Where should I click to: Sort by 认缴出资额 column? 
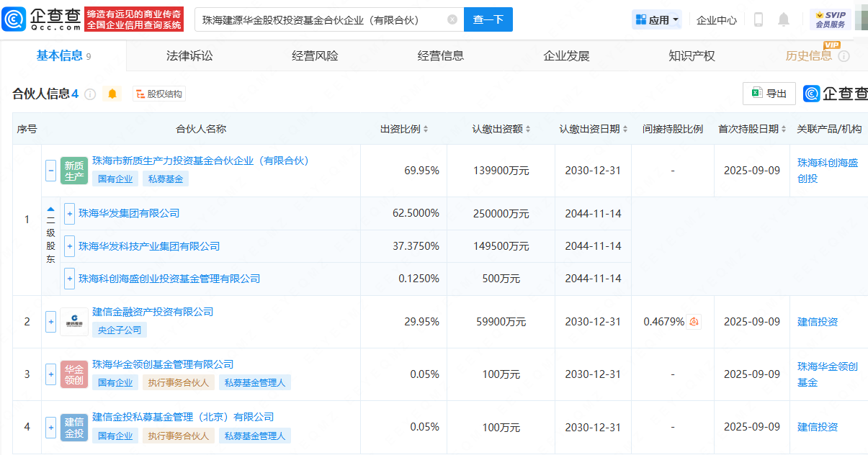[502, 129]
